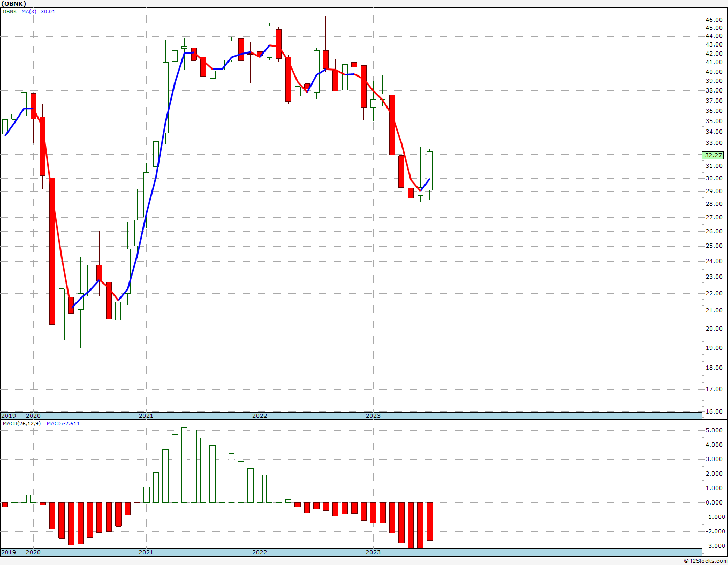Select 2021 on the price chart time axis
The image size is (728, 565).
click(146, 416)
